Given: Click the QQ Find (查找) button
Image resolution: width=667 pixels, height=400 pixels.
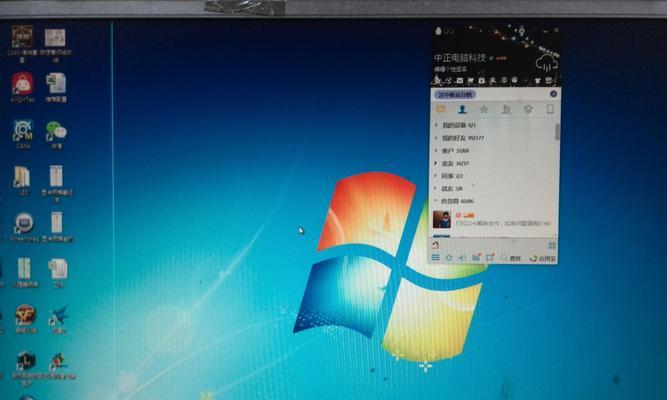Looking at the screenshot, I should (511, 258).
